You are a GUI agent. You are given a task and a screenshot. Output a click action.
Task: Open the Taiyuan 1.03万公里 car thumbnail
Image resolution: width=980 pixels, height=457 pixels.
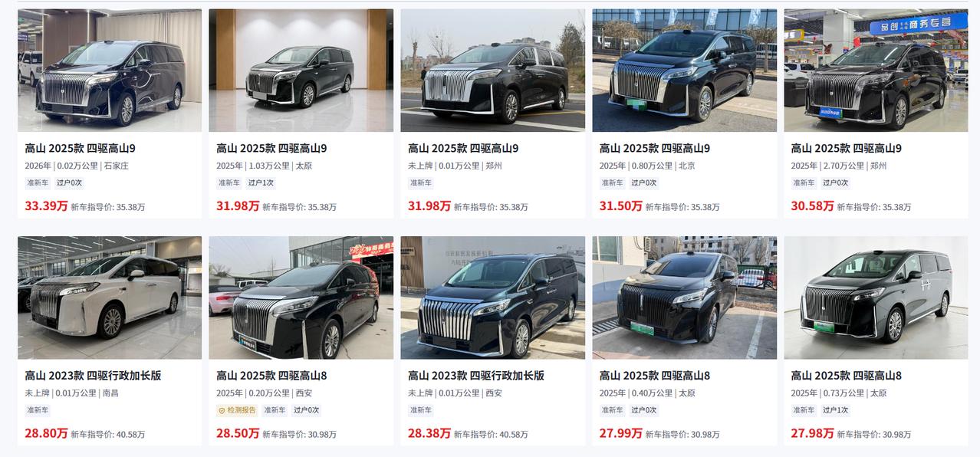coord(301,71)
